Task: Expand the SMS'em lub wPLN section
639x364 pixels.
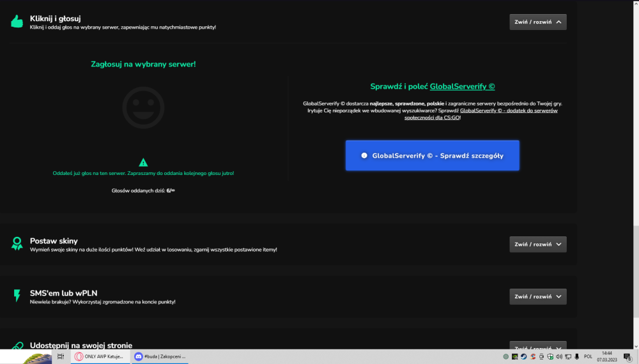Action: point(538,296)
